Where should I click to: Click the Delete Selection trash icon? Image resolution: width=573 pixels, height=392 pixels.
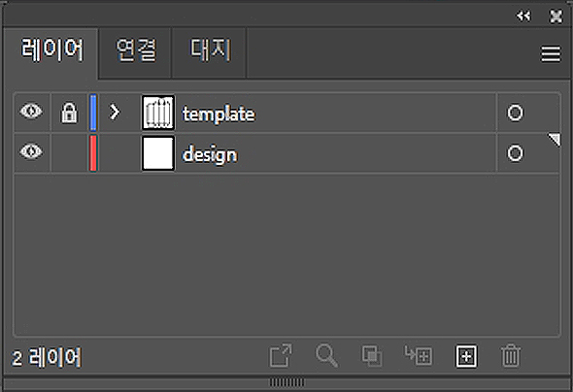coord(511,356)
